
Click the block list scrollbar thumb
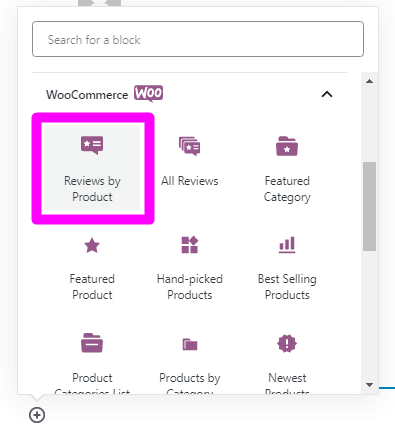coord(369,206)
